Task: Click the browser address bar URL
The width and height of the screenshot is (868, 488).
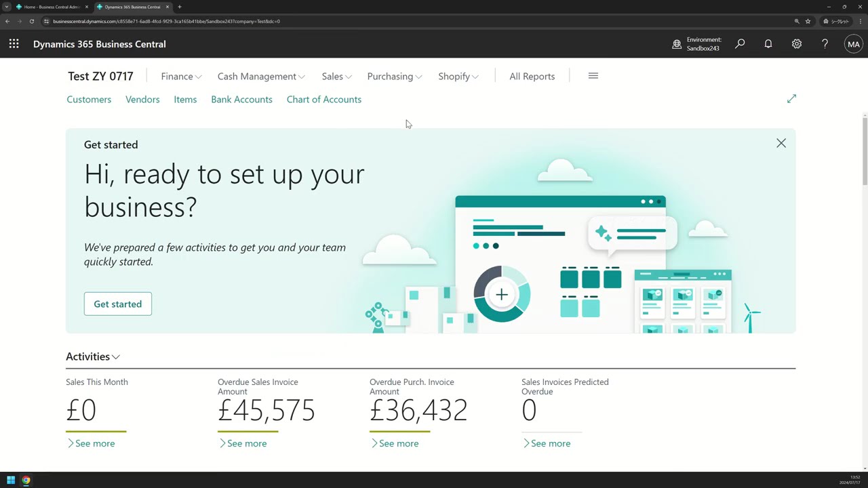Action: tap(166, 21)
